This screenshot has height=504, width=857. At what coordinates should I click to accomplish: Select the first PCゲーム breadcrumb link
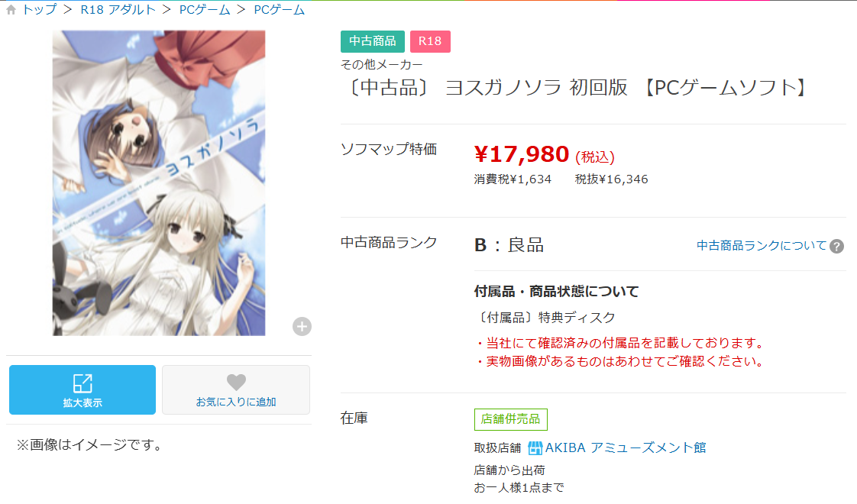tap(205, 10)
